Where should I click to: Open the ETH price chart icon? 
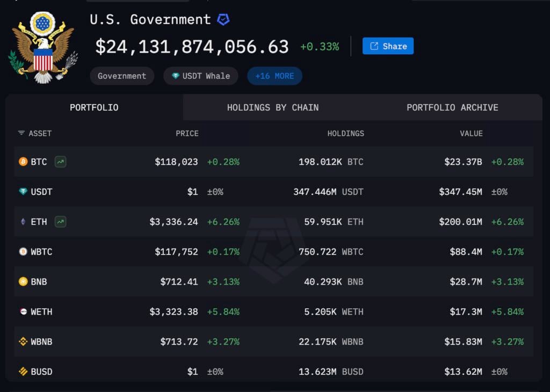61,222
